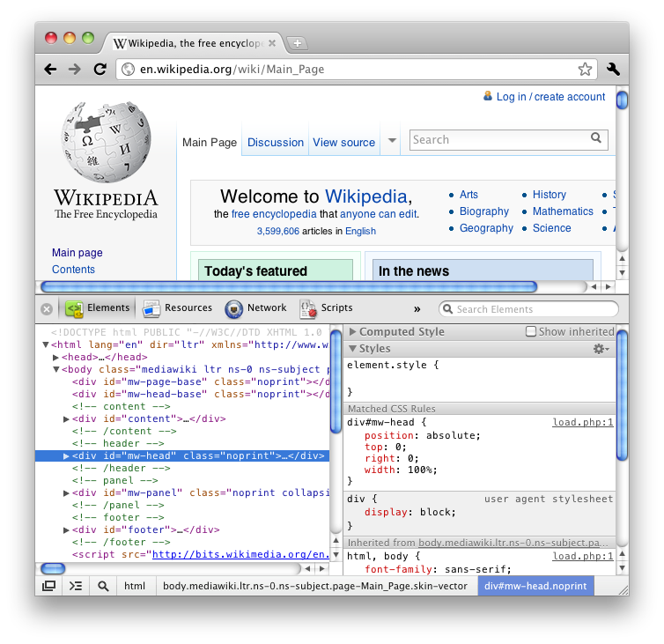Bookmark the page with the star icon
The height and width of the screenshot is (644, 664).
coord(585,69)
